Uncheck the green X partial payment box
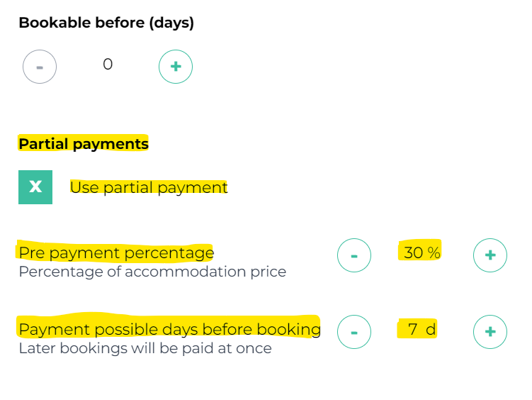Image resolution: width=532 pixels, height=400 pixels. pos(35,187)
